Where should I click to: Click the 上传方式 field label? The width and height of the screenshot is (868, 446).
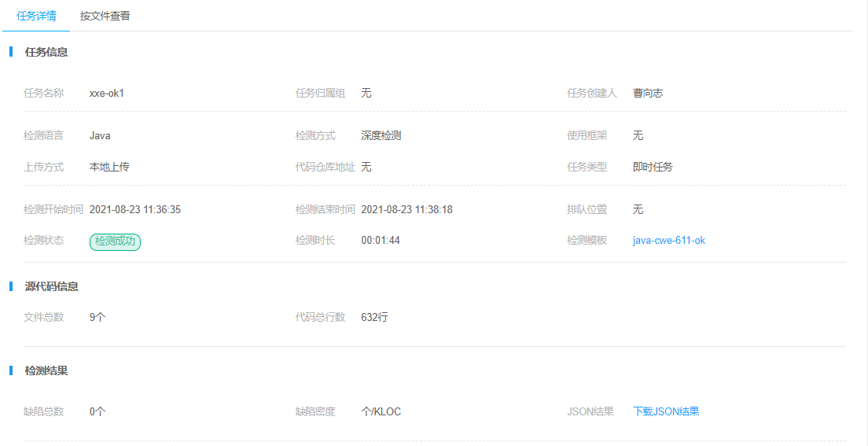click(x=44, y=167)
